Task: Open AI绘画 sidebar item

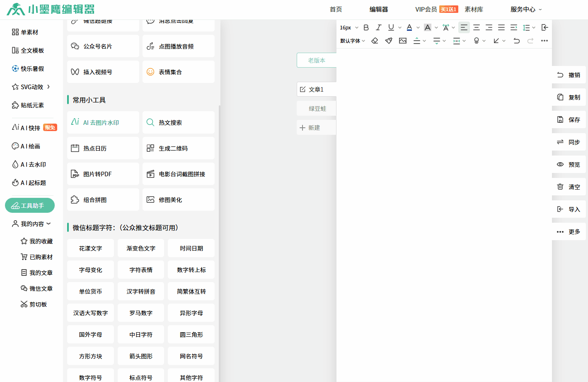Action: point(26,146)
